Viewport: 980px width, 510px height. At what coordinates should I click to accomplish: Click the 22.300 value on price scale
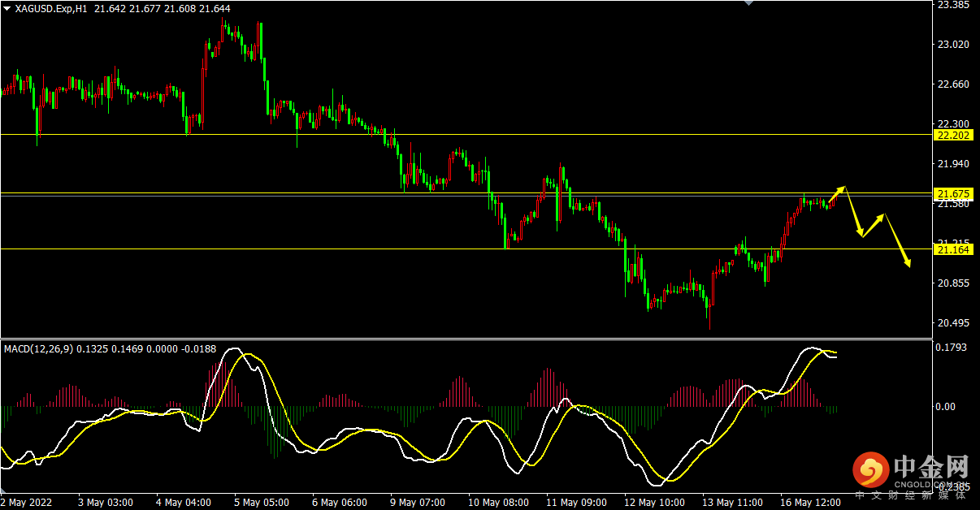click(953, 123)
